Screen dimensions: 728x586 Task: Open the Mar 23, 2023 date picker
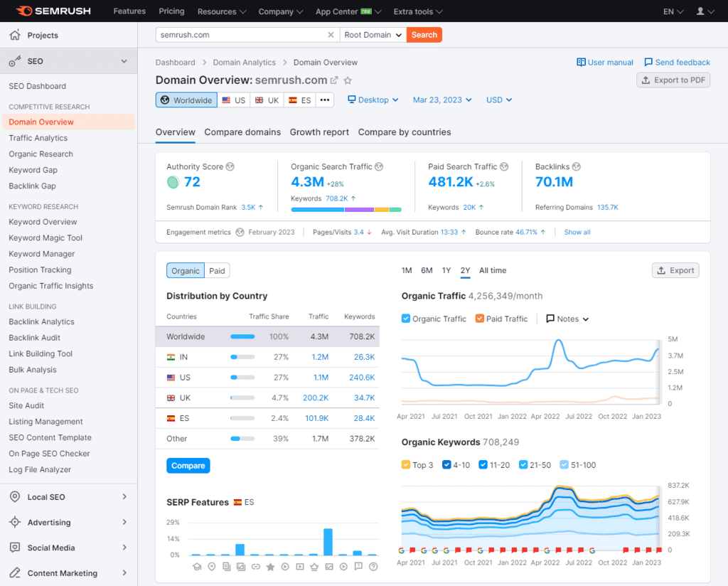(x=442, y=100)
